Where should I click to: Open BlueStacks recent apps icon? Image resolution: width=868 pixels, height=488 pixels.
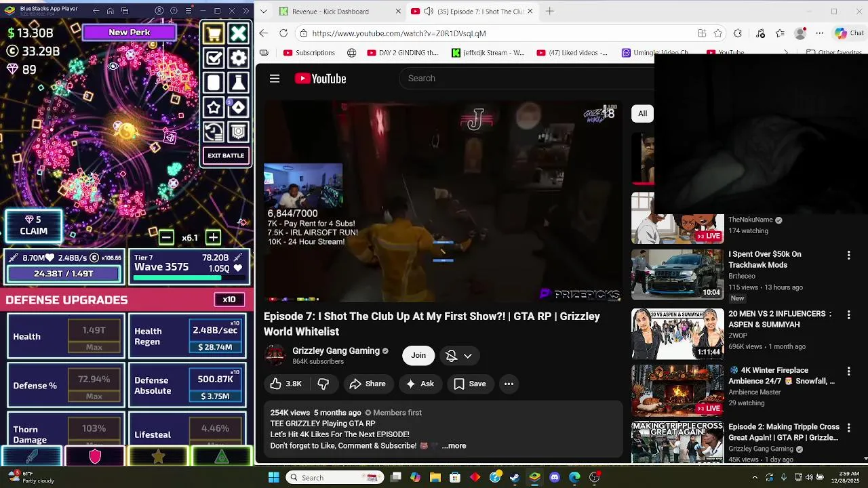125,11
